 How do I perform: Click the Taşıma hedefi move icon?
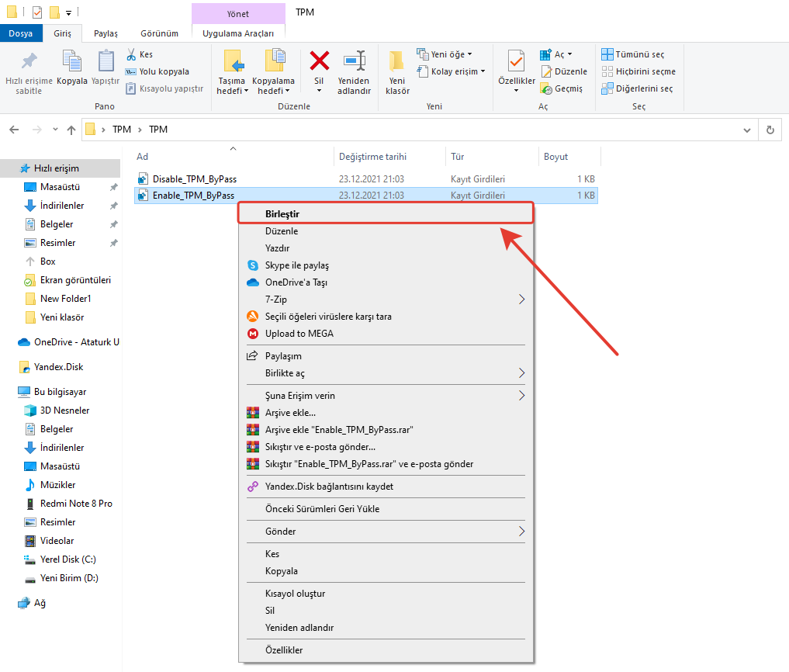coord(232,62)
